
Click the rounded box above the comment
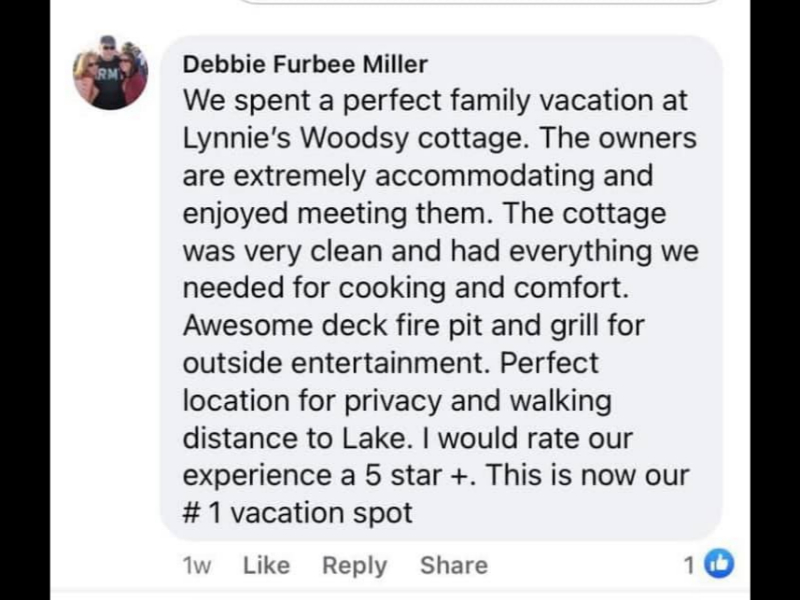tap(480, 3)
